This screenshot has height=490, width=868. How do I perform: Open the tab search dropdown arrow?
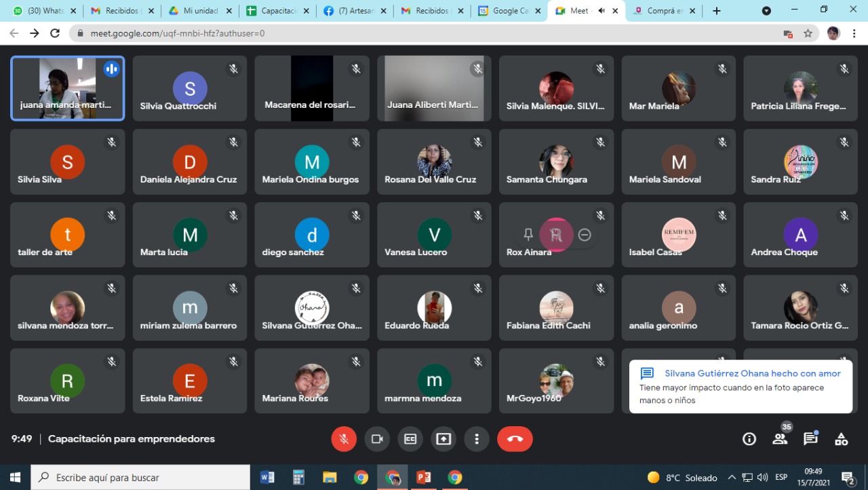click(766, 11)
